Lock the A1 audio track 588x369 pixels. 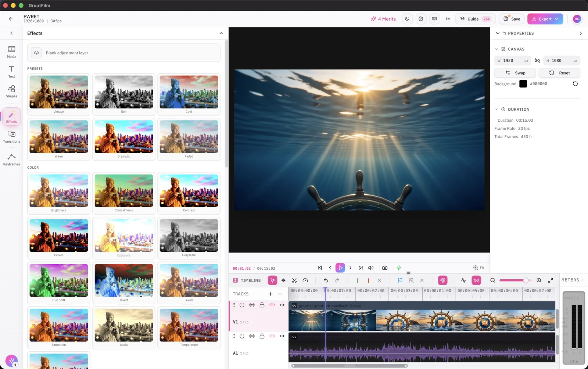tap(262, 336)
